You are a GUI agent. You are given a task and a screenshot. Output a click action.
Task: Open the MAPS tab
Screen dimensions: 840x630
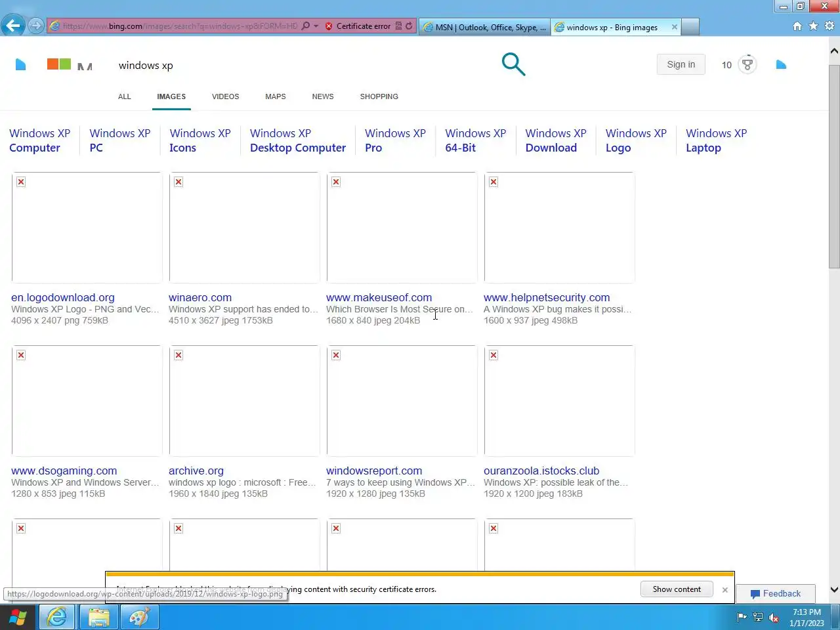tap(276, 96)
